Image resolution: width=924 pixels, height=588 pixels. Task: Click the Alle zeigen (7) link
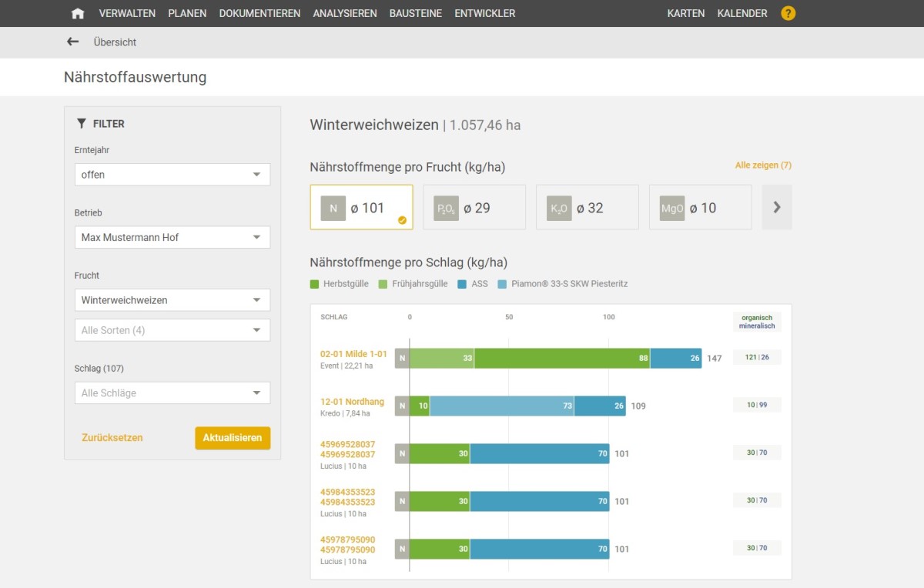(763, 165)
